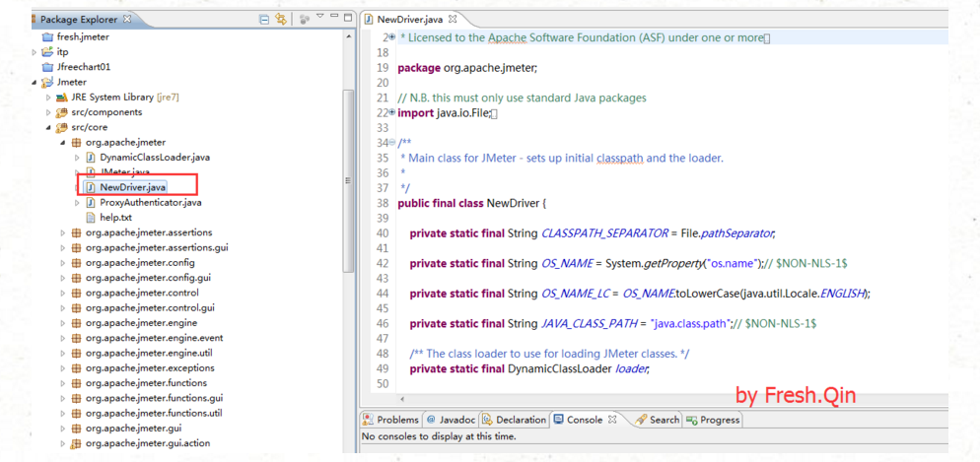
Task: Click org.apache.jmeter.functions package icon
Action: [x=76, y=383]
